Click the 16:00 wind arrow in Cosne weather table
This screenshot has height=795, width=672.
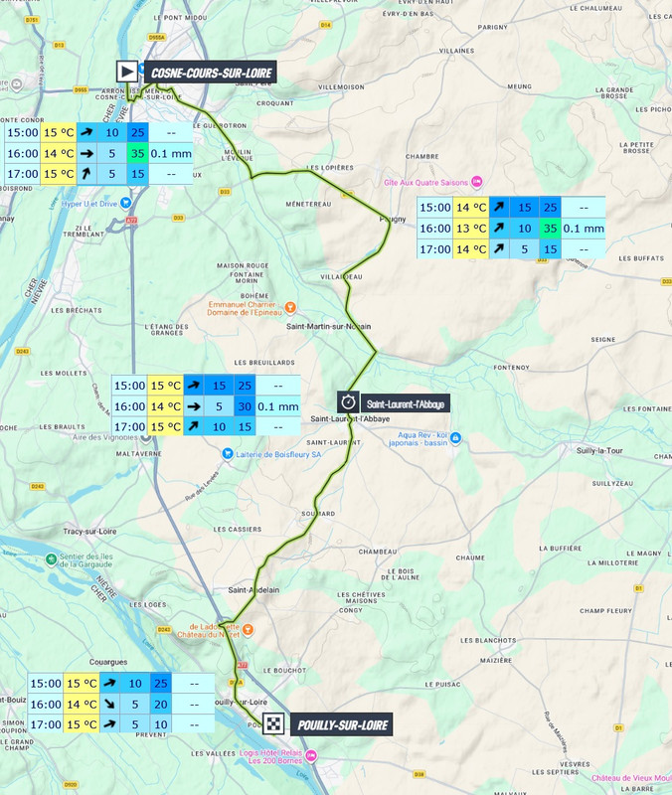click(86, 153)
